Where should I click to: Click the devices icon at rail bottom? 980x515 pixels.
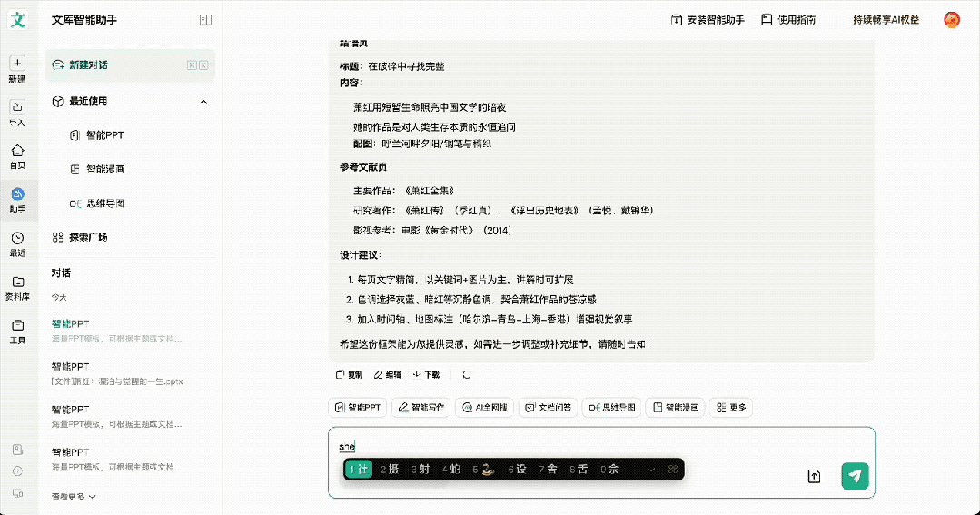(x=17, y=493)
